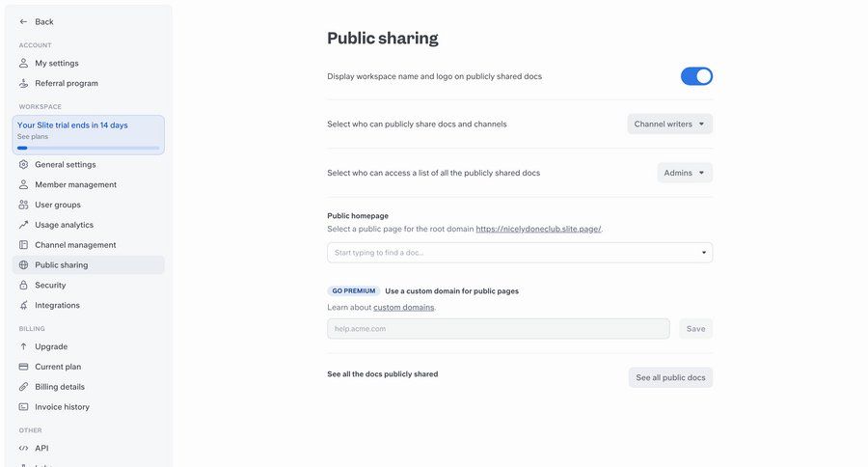Click the nicelydoneclub.slite.page link

coord(538,229)
